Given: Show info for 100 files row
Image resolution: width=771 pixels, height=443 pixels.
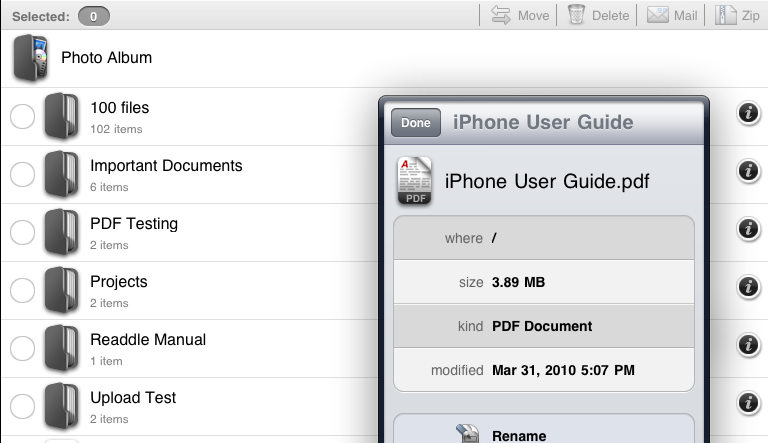Looking at the screenshot, I should click(748, 113).
